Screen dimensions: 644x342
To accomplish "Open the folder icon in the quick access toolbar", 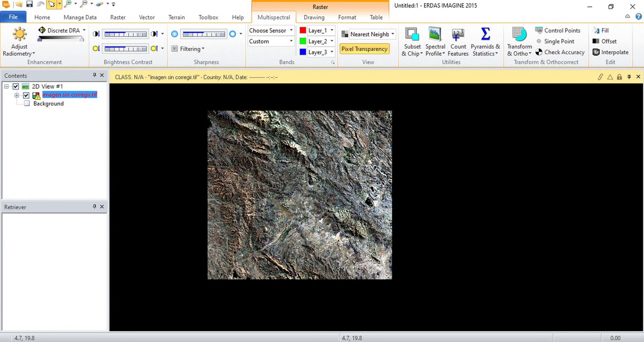I will pyautogui.click(x=19, y=4).
